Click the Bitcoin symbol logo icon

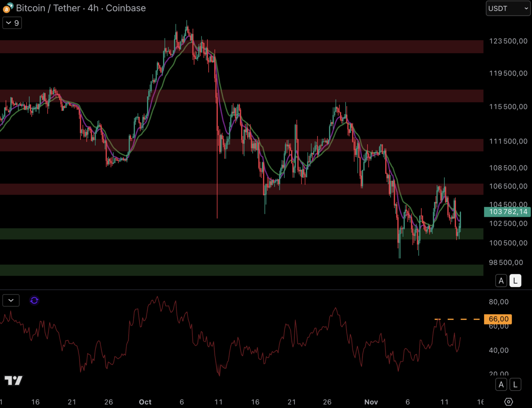point(8,8)
